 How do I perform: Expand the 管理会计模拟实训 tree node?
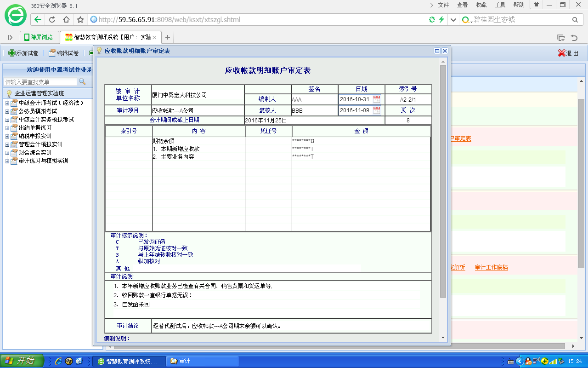7,144
